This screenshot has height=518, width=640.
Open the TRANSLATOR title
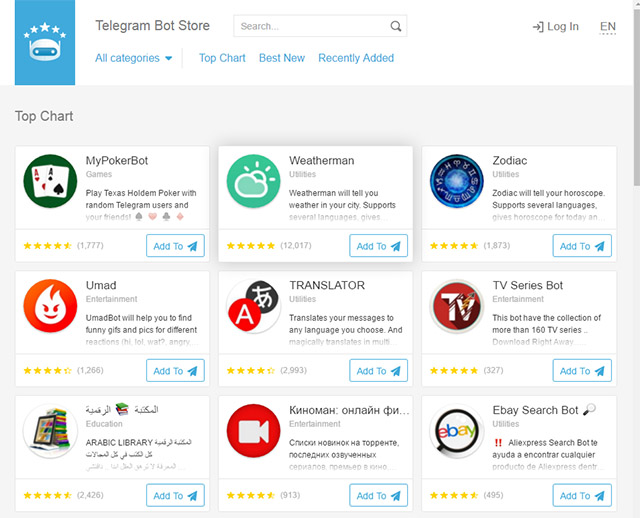pos(327,285)
